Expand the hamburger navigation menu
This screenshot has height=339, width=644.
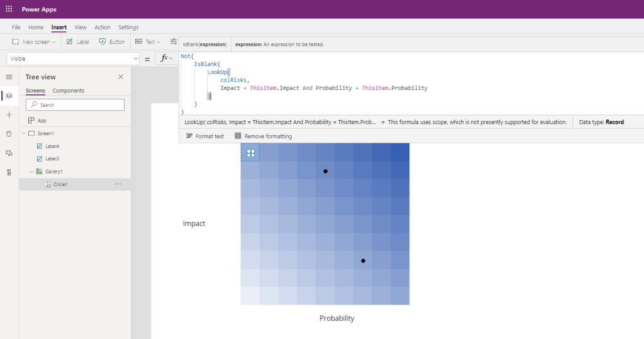pos(9,77)
